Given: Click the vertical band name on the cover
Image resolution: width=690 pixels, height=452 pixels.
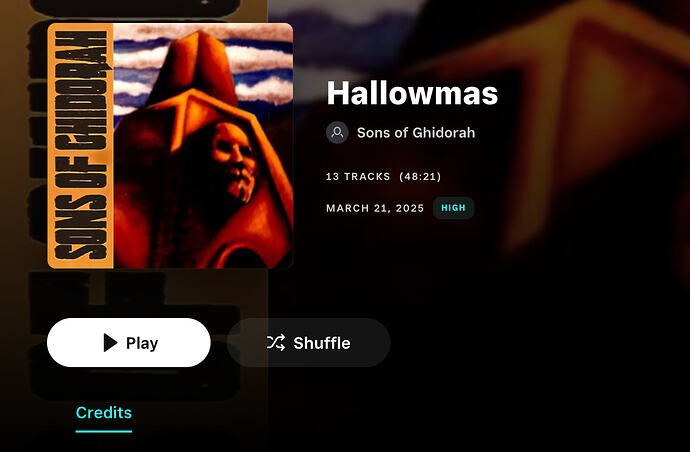Looking at the screenshot, I should (x=81, y=146).
